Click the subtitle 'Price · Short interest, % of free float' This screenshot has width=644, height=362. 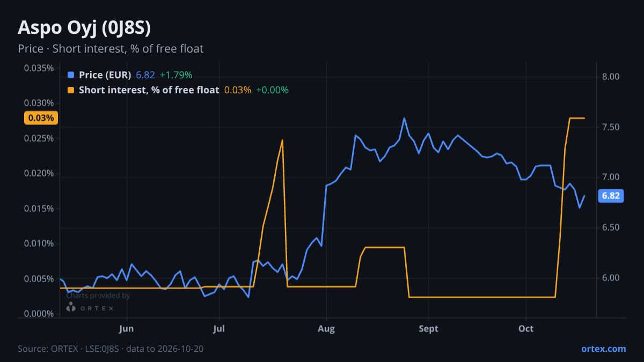point(111,49)
